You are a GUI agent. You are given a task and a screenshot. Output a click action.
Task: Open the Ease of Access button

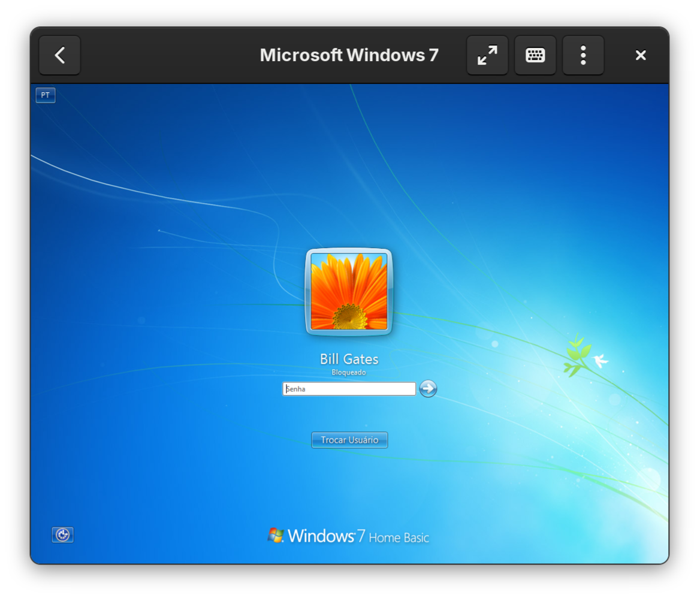pos(62,534)
